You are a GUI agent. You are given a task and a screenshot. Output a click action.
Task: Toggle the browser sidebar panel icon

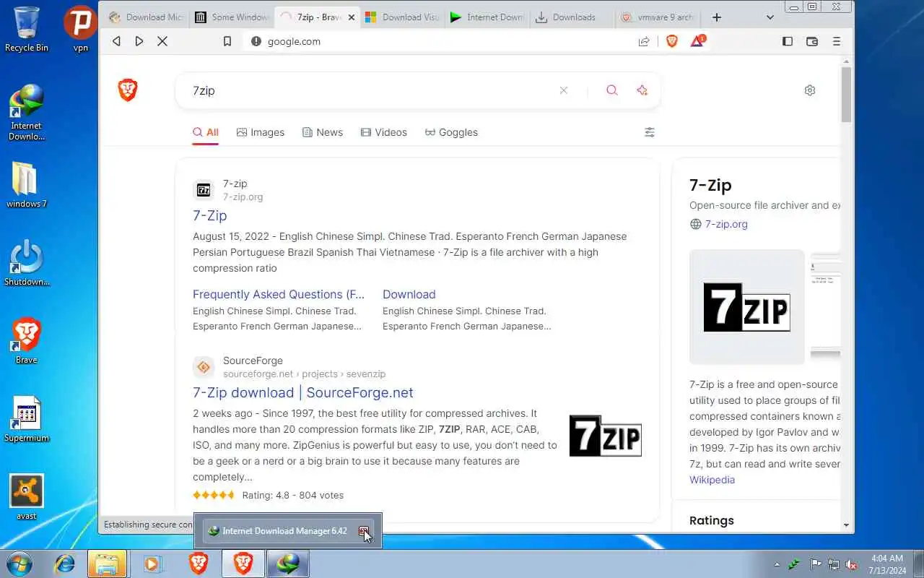(x=788, y=41)
